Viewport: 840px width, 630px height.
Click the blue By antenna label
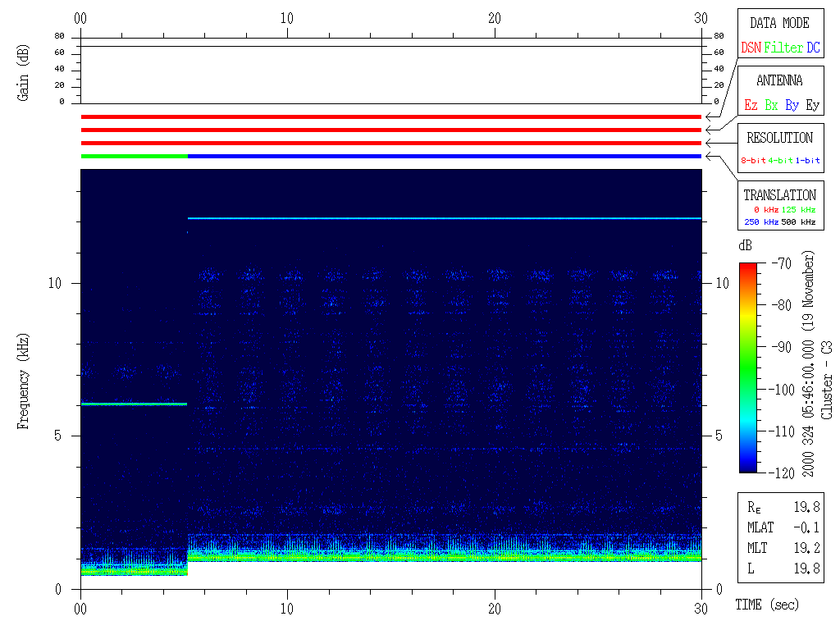point(792,106)
